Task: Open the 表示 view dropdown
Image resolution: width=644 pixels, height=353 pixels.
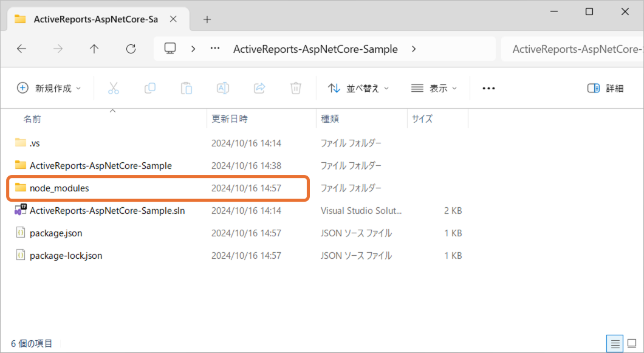Action: point(434,88)
